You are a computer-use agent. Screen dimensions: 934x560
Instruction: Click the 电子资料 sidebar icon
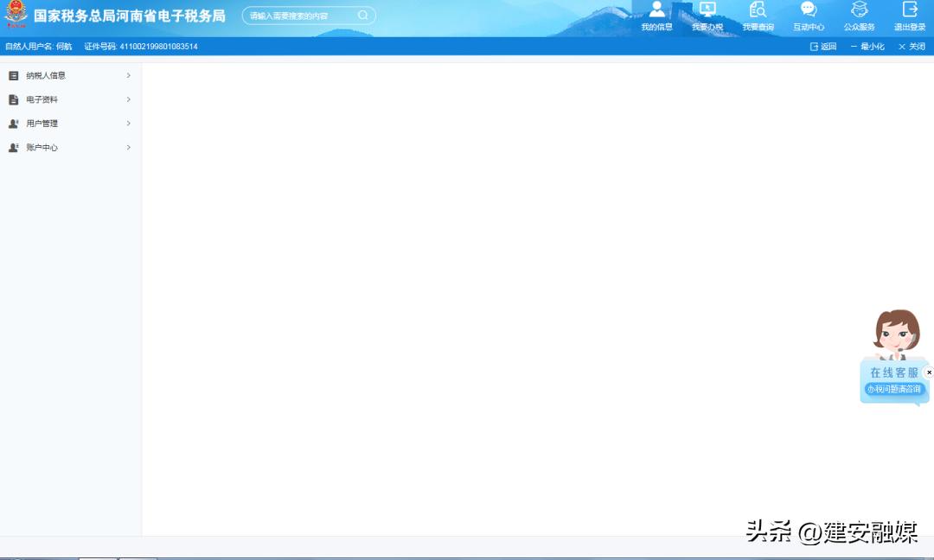[14, 99]
